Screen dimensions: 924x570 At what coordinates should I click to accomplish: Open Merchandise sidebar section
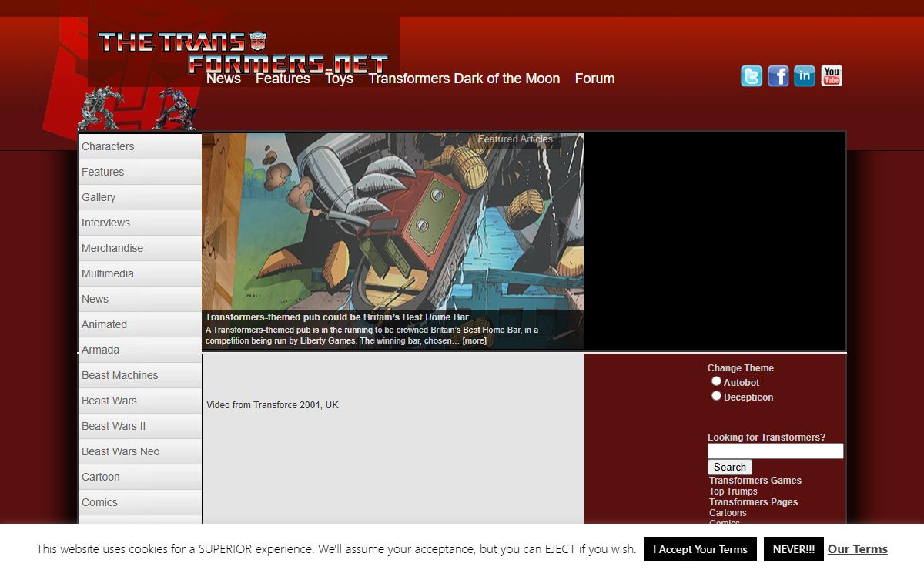coord(139,248)
